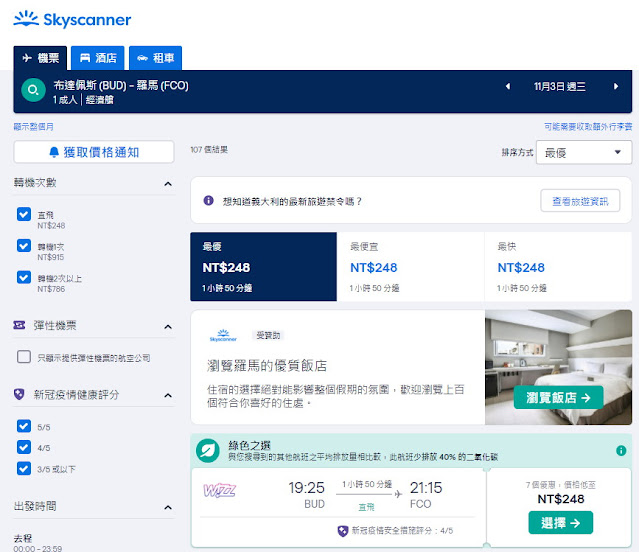The width and height of the screenshot is (639, 552).
Task: Collapse the 彈性機票 filter section
Action: [x=168, y=327]
